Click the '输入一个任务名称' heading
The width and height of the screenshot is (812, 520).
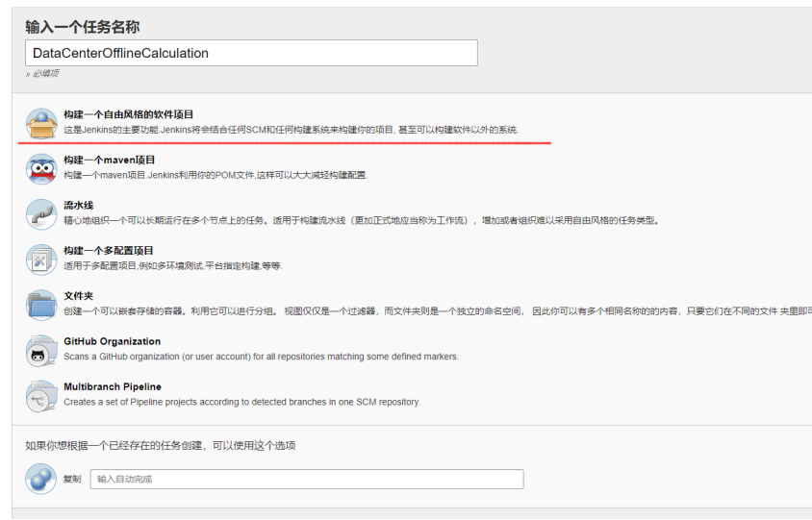[83, 27]
